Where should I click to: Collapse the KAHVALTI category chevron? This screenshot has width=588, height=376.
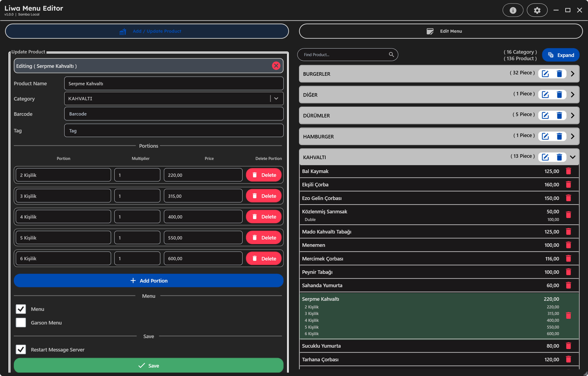[x=572, y=157]
